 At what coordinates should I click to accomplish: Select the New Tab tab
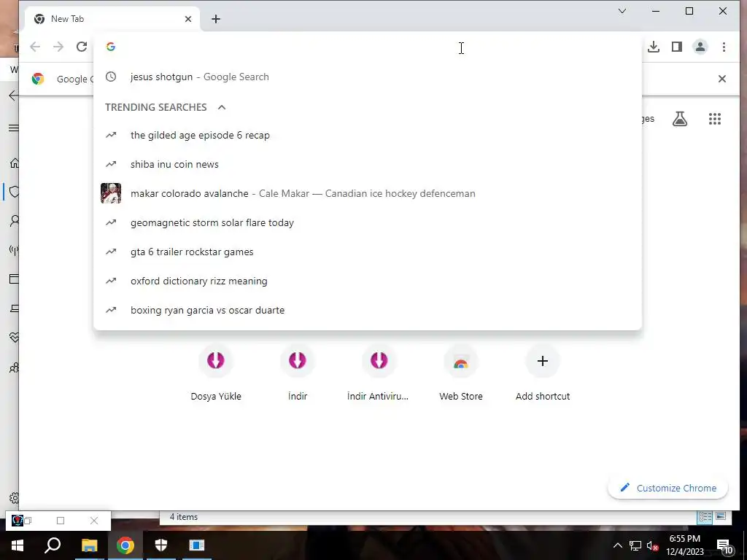click(x=112, y=19)
